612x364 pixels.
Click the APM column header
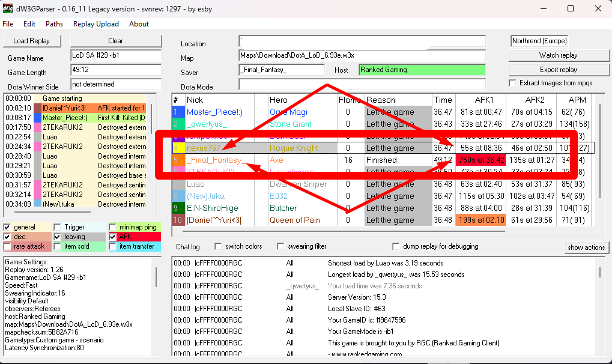577,100
